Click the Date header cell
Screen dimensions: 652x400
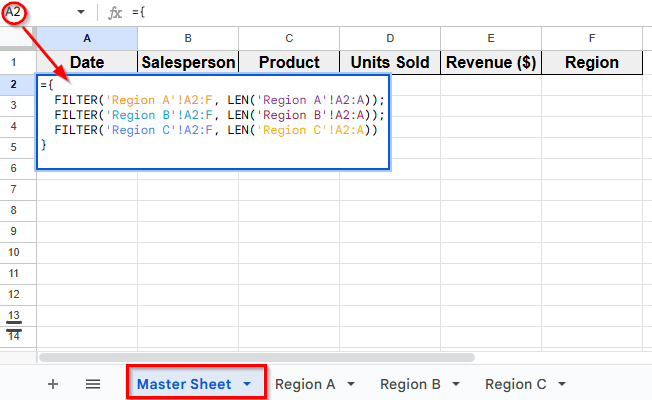click(x=87, y=62)
